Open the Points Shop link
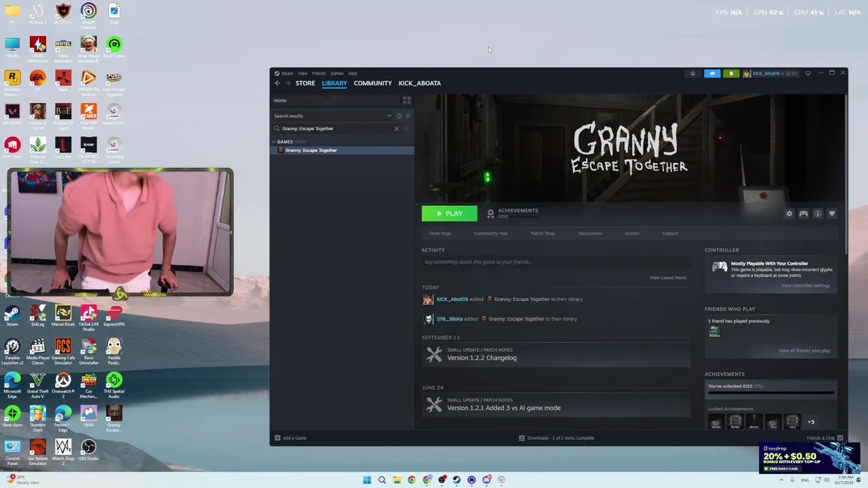868x488 pixels. 542,233
